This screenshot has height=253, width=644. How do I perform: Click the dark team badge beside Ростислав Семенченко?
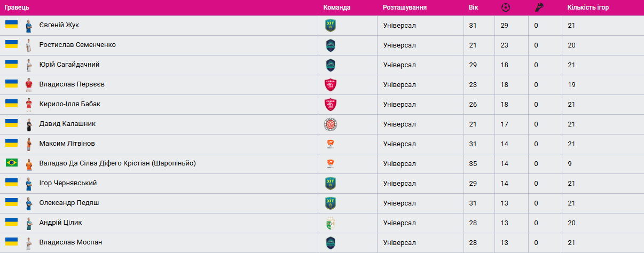[x=331, y=45]
